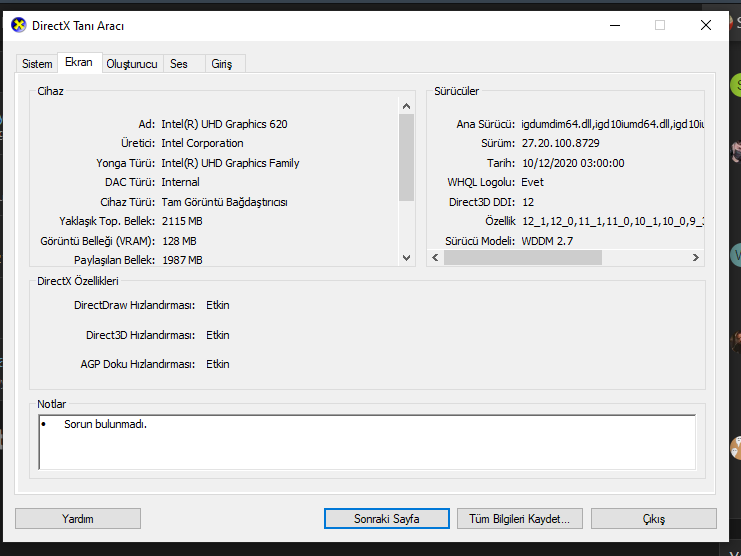Image resolution: width=741 pixels, height=556 pixels.
Task: Click the Direct3D DDI value 12
Action: point(528,202)
